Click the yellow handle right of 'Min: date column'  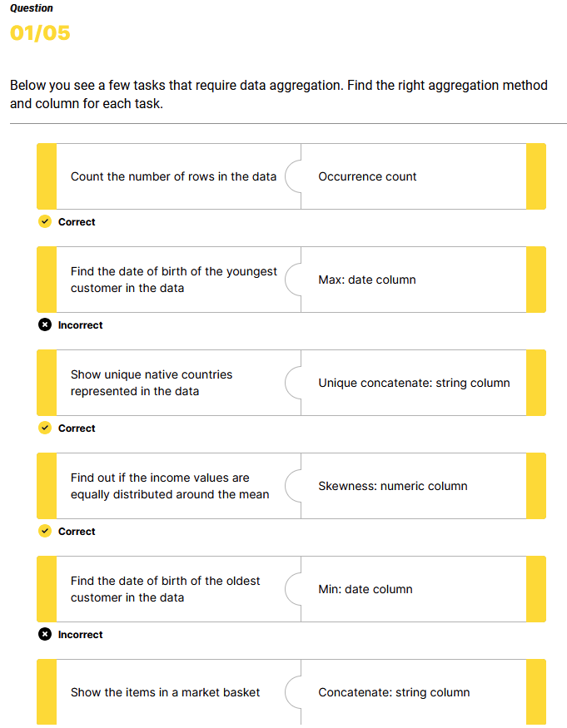(536, 589)
